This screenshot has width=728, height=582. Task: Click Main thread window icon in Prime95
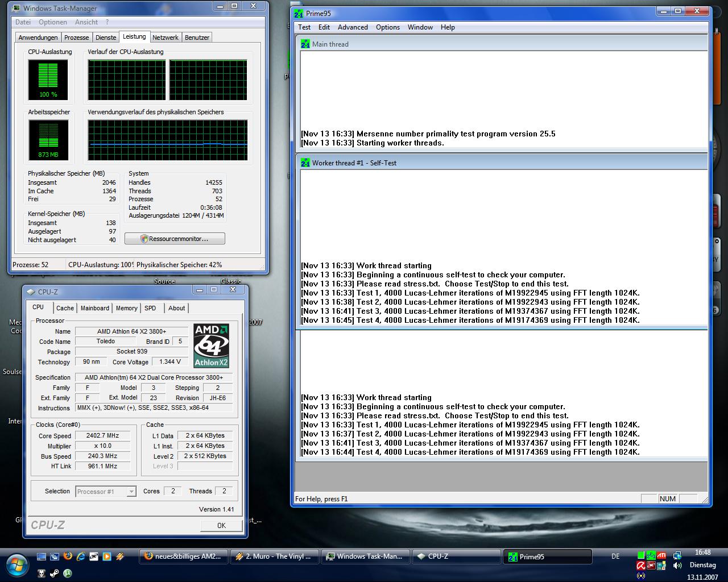click(x=305, y=44)
